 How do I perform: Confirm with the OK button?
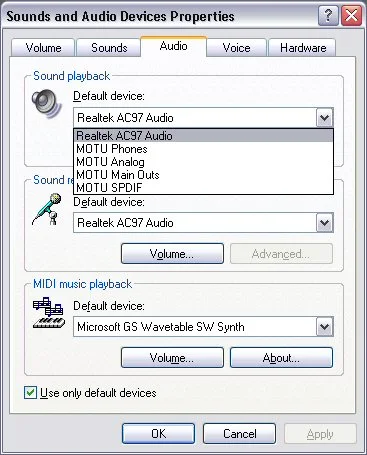[158, 433]
